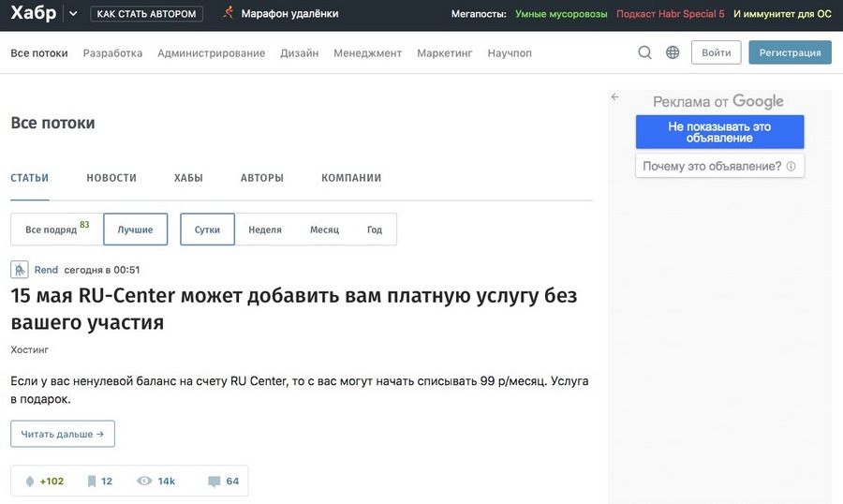Click the КАК СТАТЬ АВТОРОМ button
843x504 pixels.
[x=146, y=13]
